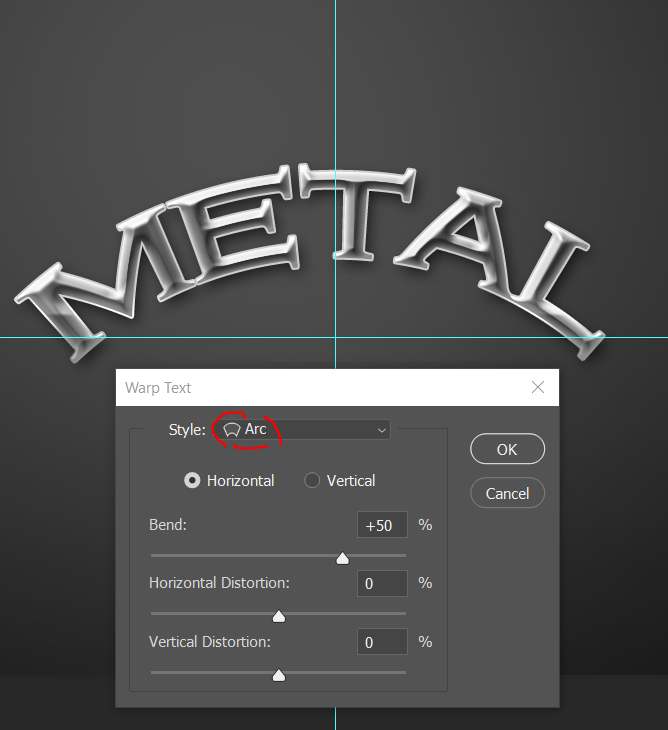Click the Vertical Distortion label
The height and width of the screenshot is (730, 668).
coord(209,642)
